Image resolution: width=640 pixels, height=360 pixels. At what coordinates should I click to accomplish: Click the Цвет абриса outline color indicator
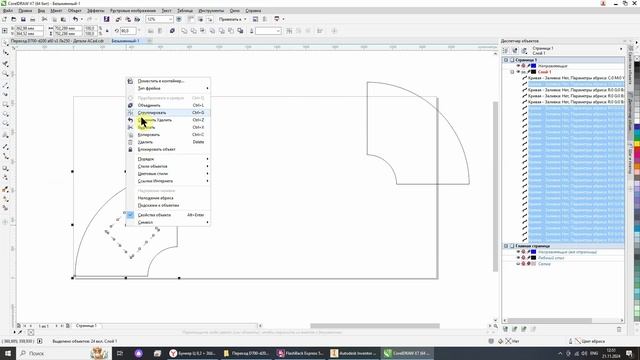(x=588, y=341)
